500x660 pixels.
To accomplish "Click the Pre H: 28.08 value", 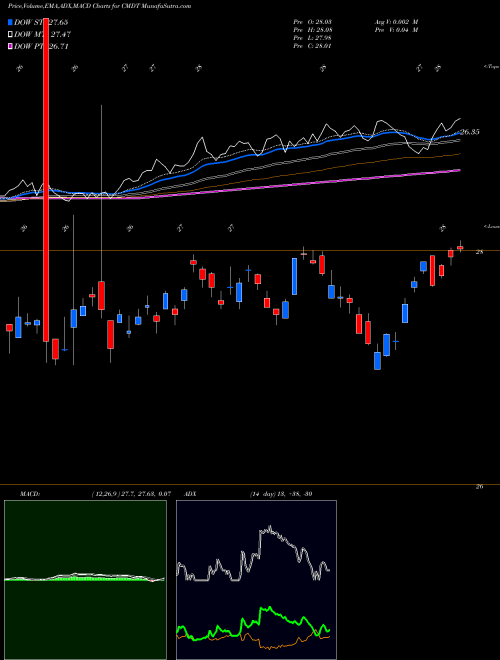I will point(312,30).
